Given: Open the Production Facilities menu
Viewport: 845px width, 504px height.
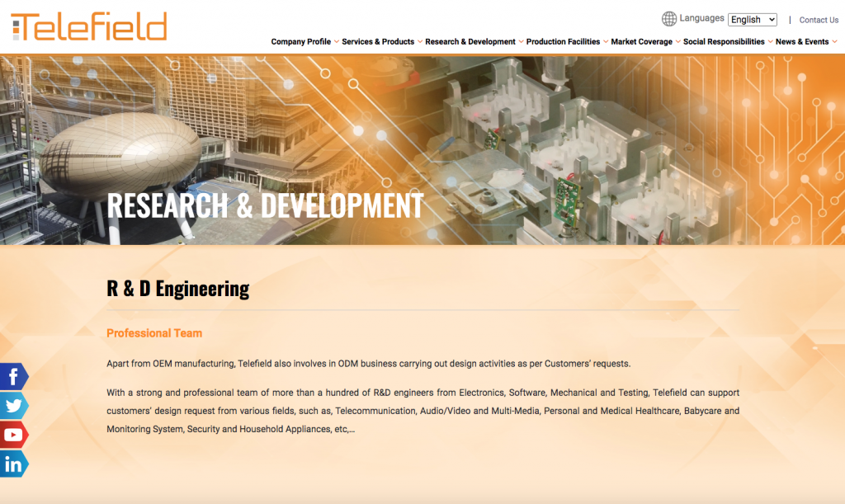Looking at the screenshot, I should pos(563,42).
